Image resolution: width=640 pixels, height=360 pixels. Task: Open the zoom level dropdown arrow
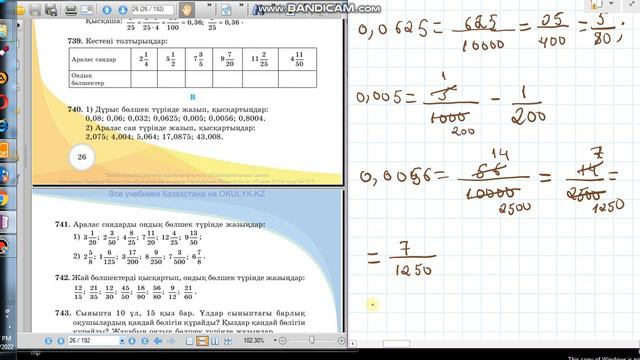pyautogui.click(x=275, y=340)
